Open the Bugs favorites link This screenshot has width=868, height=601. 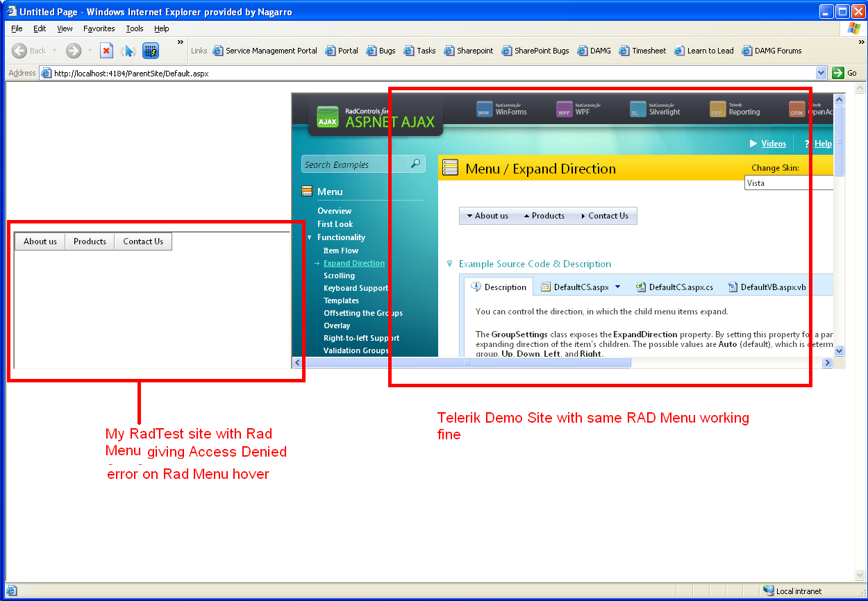(381, 51)
